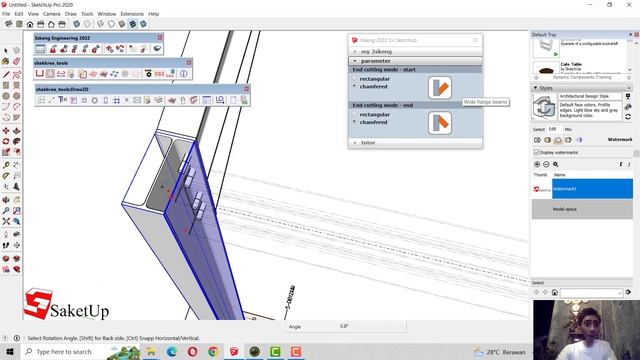Click the circle icon in Draw2D toolbar
Viewport: 640px width, 360px height.
(x=94, y=100)
